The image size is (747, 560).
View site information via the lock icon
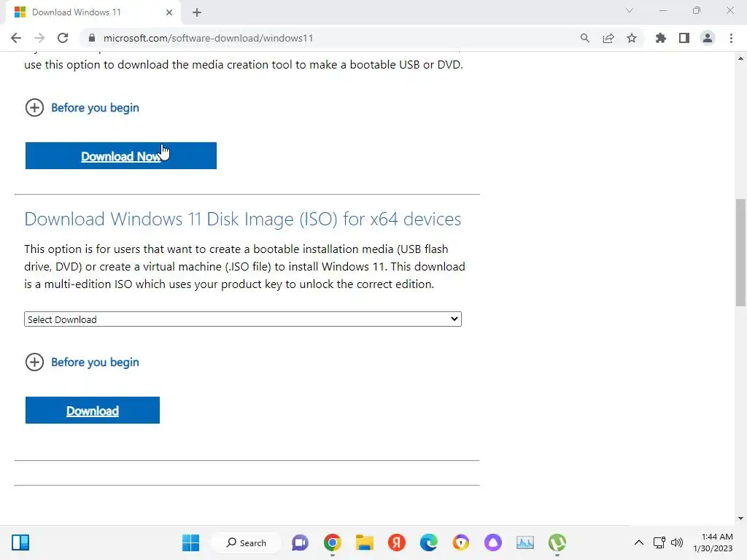(92, 38)
